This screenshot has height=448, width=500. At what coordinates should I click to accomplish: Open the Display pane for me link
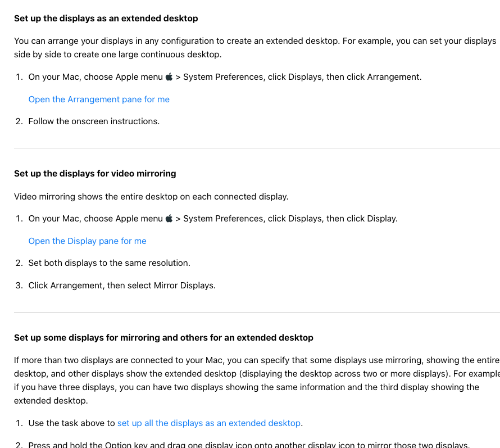click(x=87, y=241)
